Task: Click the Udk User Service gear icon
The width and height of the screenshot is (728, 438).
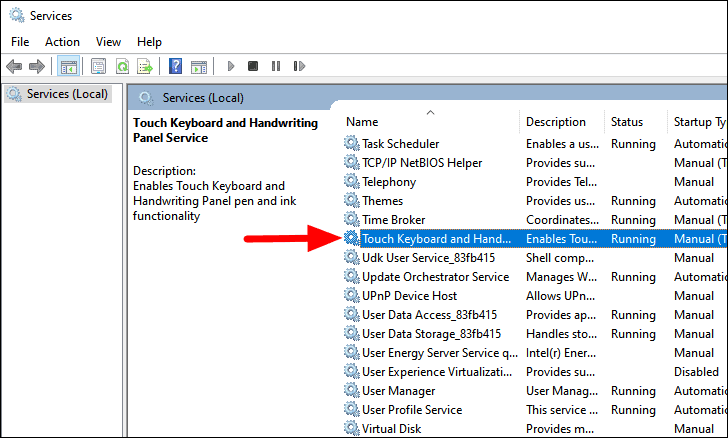Action: coord(351,258)
